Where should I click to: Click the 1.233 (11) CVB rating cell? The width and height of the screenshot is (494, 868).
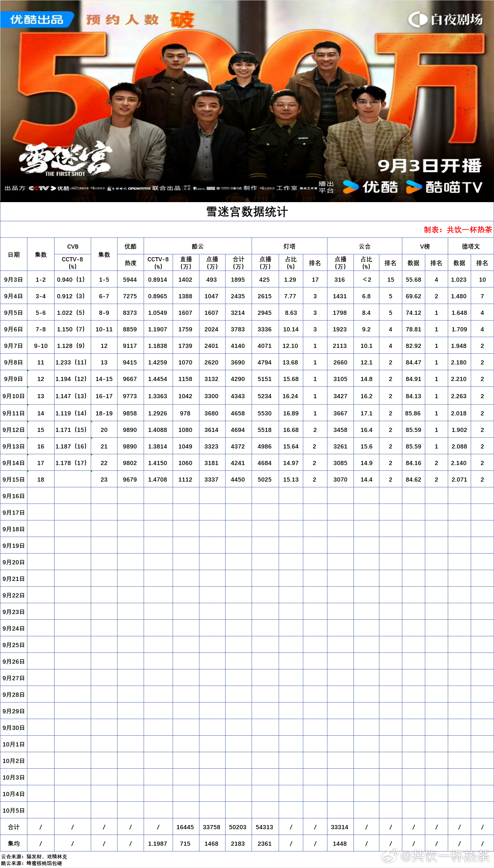(73, 362)
